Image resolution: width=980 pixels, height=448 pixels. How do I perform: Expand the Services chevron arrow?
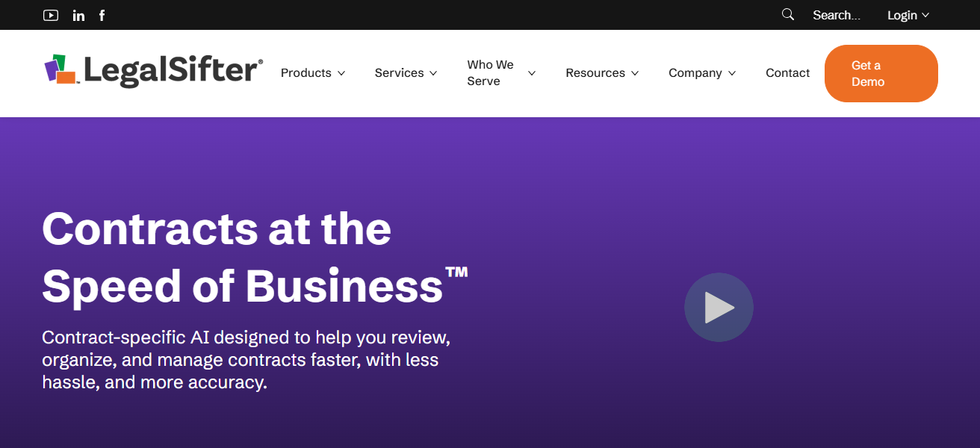click(434, 73)
